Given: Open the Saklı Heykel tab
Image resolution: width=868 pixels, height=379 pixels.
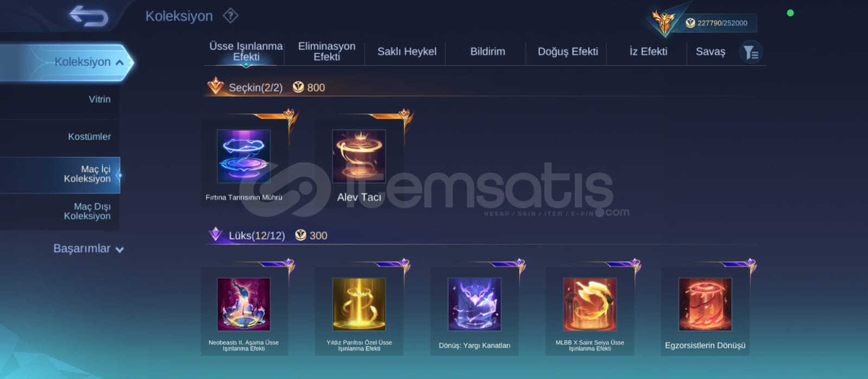Looking at the screenshot, I should [x=407, y=52].
